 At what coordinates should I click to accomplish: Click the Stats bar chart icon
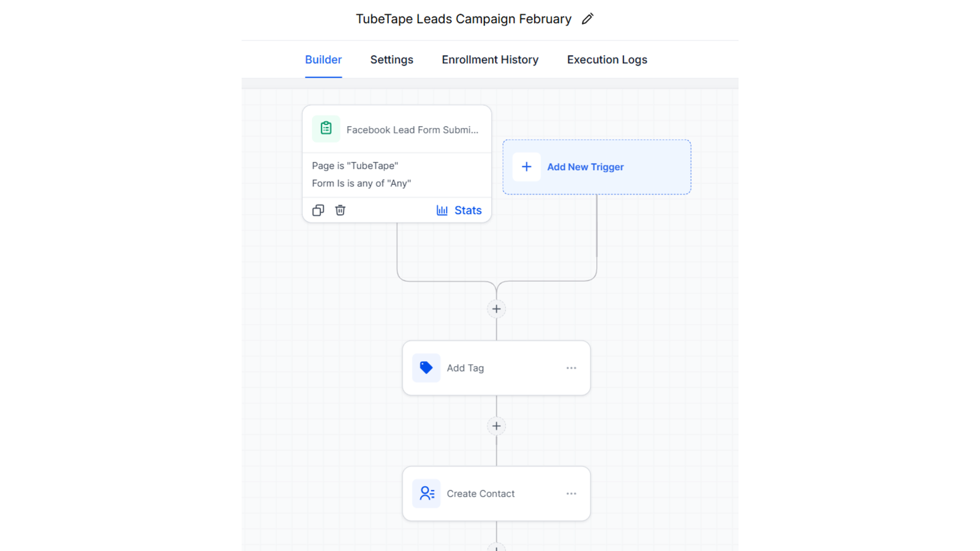[442, 210]
